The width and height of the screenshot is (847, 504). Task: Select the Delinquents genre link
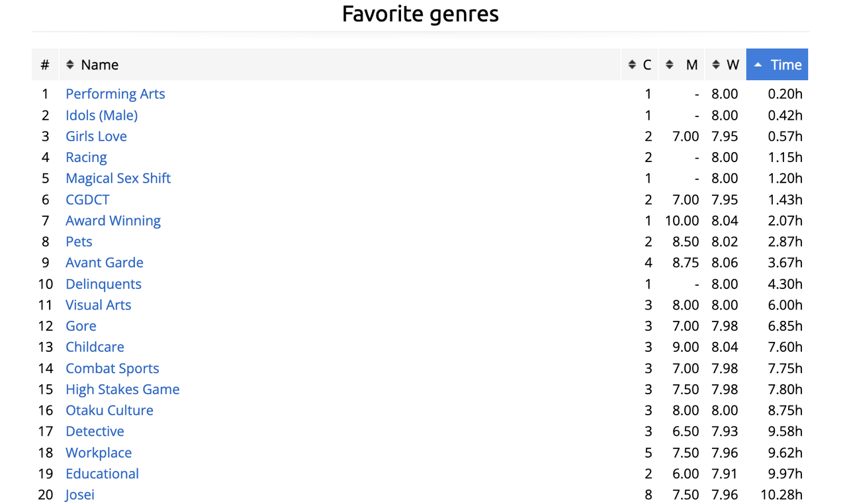coord(103,284)
